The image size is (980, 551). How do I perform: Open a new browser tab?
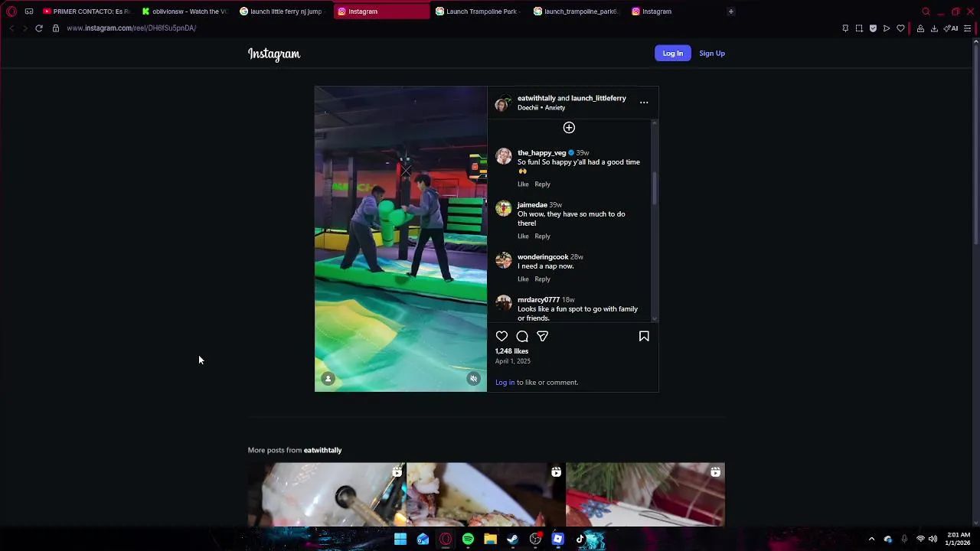pyautogui.click(x=730, y=11)
